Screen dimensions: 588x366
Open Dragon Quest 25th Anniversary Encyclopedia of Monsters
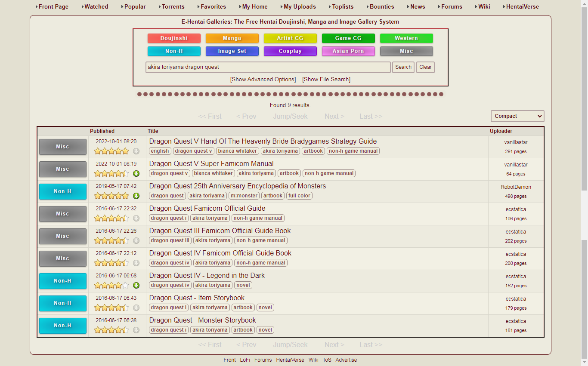238,186
